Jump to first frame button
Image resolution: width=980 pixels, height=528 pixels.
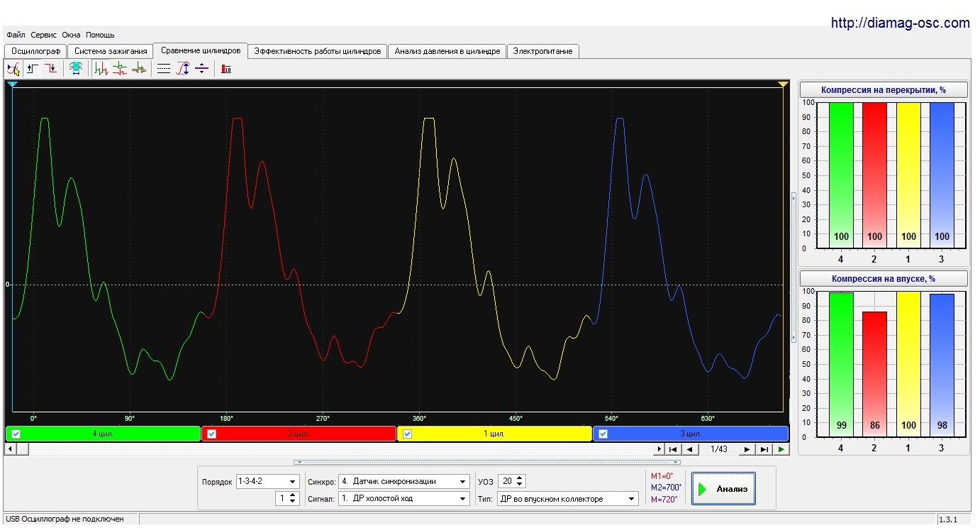pos(674,449)
